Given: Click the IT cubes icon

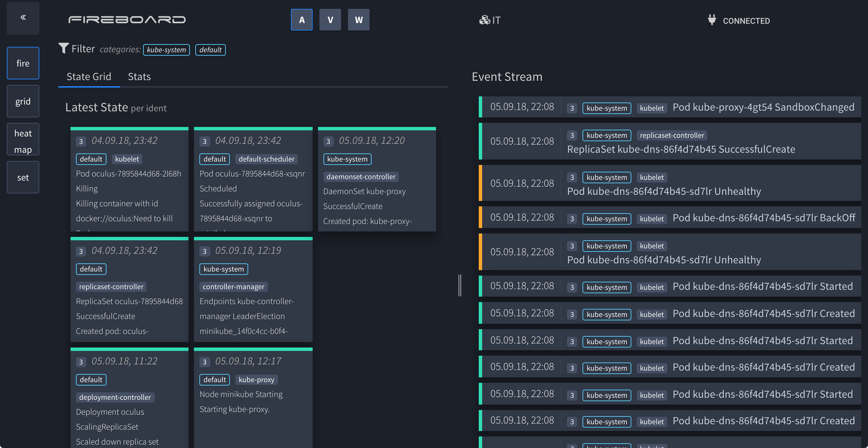Looking at the screenshot, I should point(484,20).
